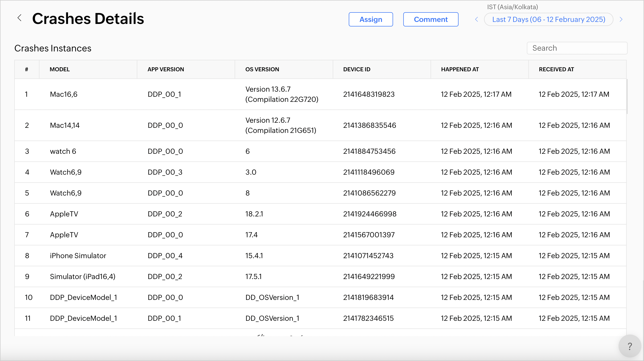Sort by the OS VERSION column header
The height and width of the screenshot is (361, 644).
click(262, 69)
